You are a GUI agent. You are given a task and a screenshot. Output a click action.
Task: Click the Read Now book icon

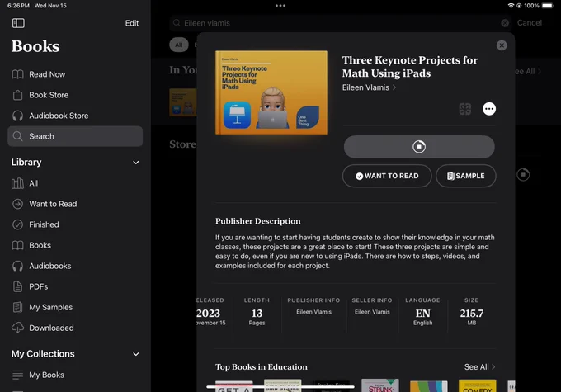(x=18, y=74)
